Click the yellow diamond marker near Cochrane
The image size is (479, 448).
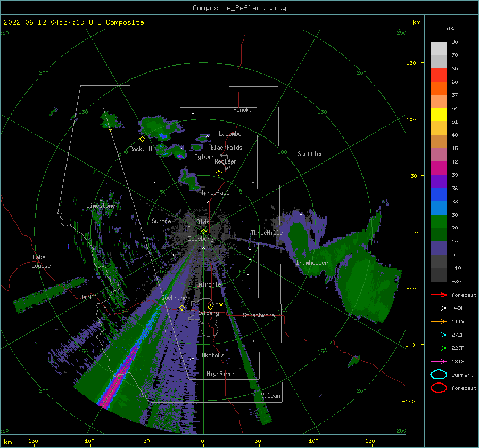coord(182,307)
